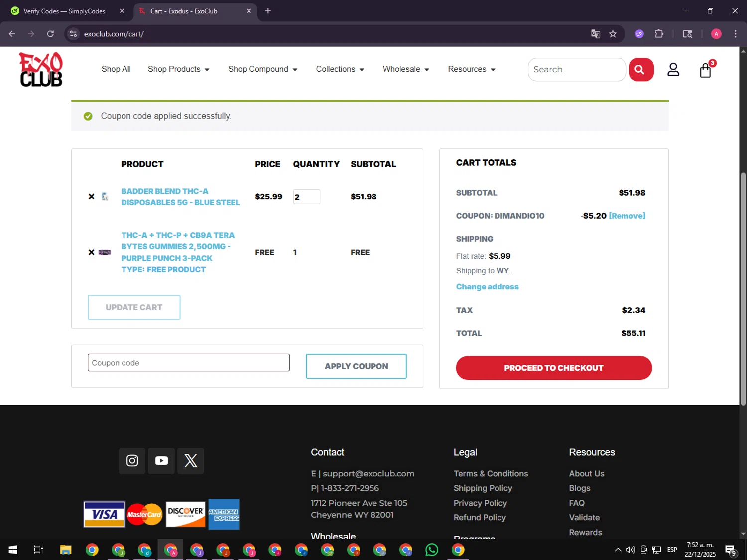
Task: Click the Apply Coupon button
Action: [x=356, y=366]
